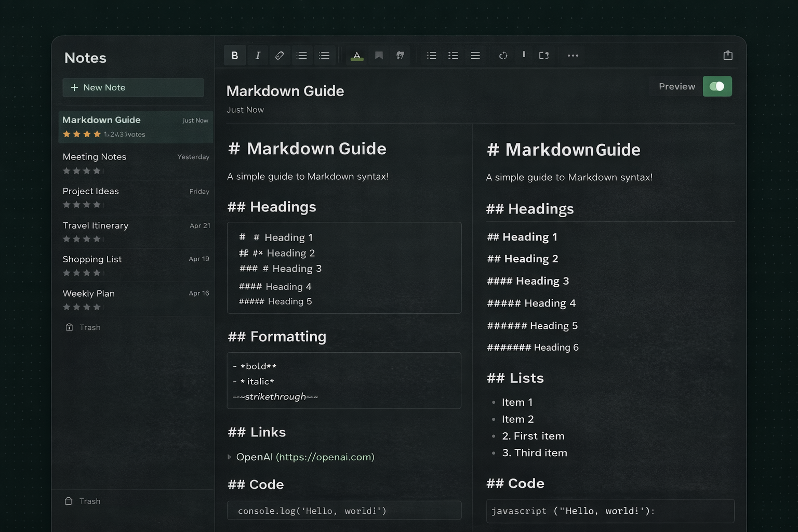The width and height of the screenshot is (798, 532).
Task: Open the text color picker with green underline
Action: [x=357, y=56]
